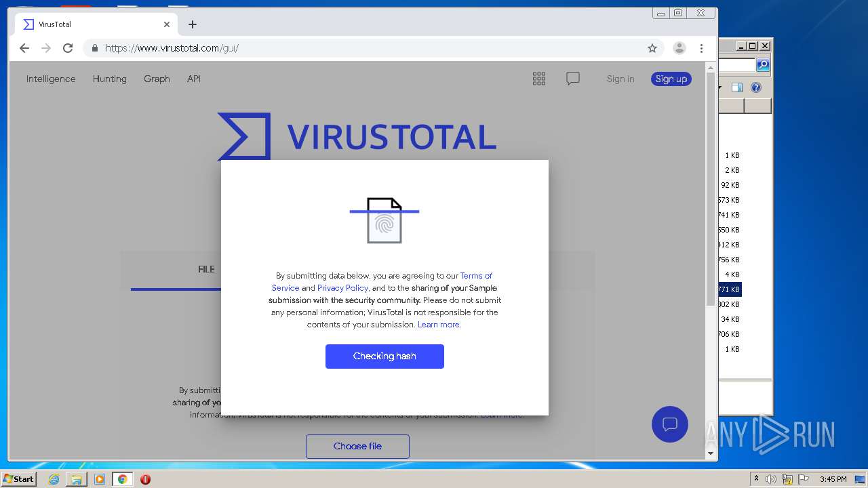Click the file fingerprint icon in dialog
Viewport: 868px width, 488px height.
click(x=384, y=220)
